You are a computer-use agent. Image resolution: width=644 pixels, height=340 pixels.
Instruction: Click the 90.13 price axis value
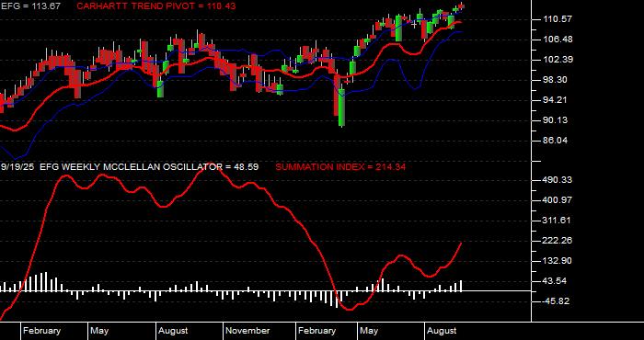pyautogui.click(x=555, y=120)
